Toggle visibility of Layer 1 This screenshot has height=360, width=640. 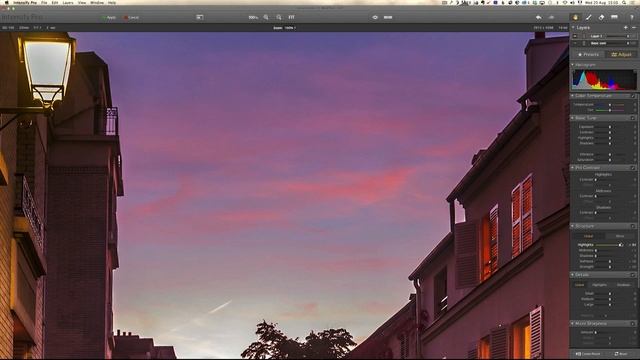click(x=575, y=36)
